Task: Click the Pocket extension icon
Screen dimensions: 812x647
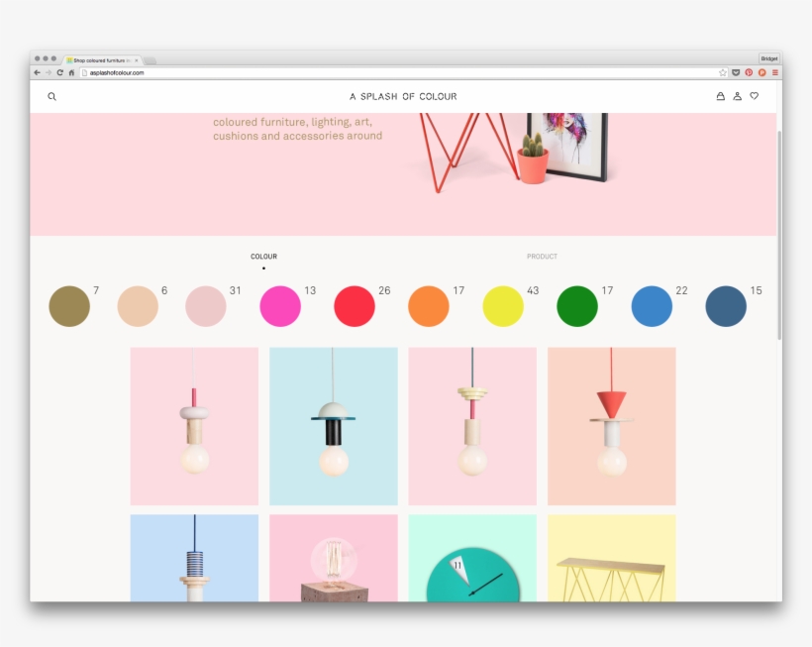Action: tap(736, 72)
